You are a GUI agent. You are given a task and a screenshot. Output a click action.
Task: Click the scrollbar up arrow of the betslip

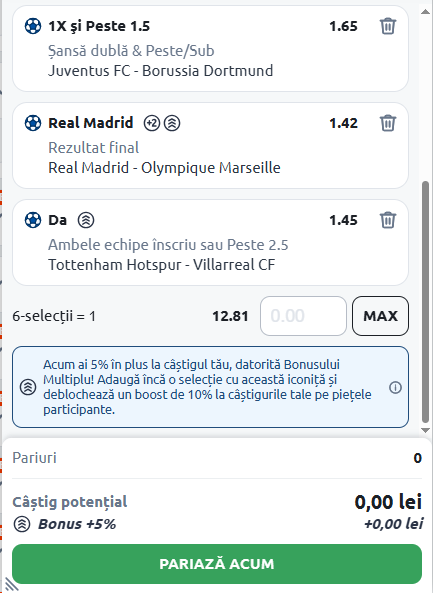click(x=425, y=11)
